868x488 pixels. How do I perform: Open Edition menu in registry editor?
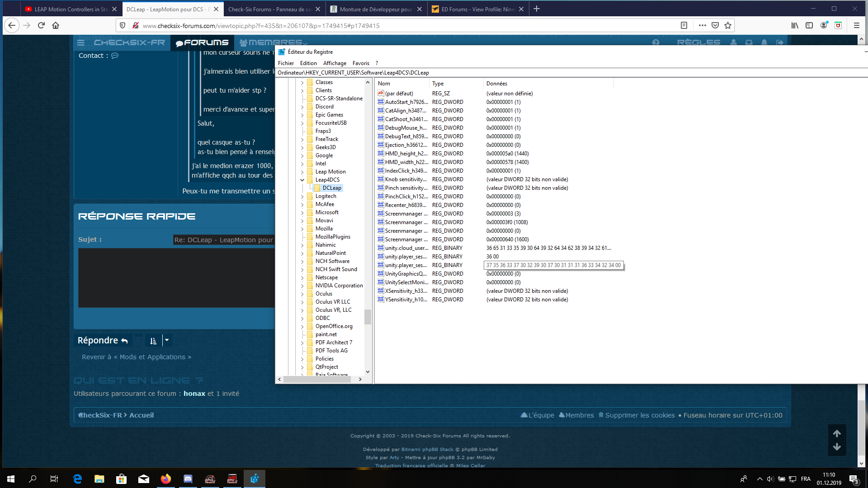tap(308, 63)
